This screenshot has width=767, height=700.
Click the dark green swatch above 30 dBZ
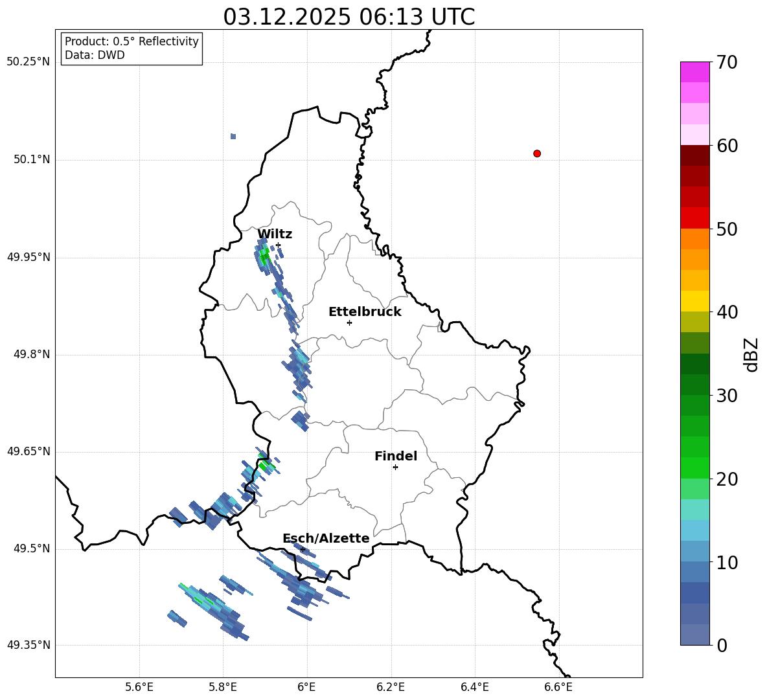click(x=694, y=385)
